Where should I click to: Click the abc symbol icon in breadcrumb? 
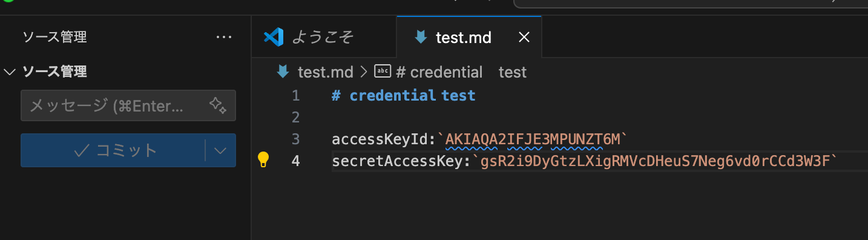[383, 72]
